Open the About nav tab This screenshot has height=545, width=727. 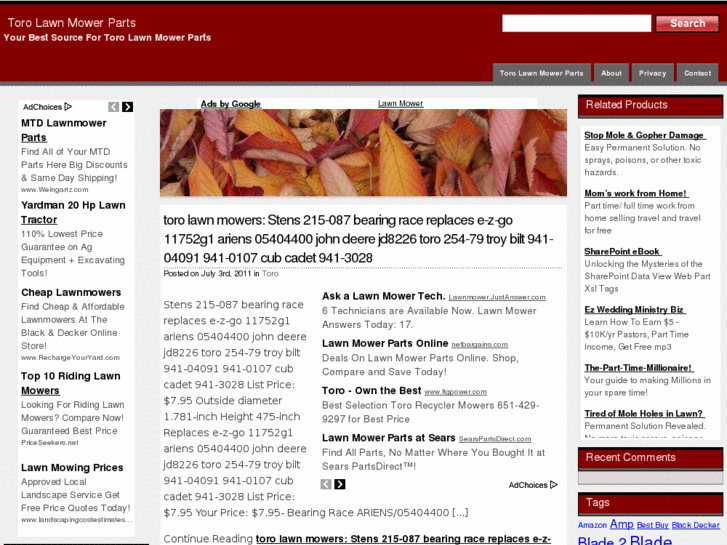point(611,73)
